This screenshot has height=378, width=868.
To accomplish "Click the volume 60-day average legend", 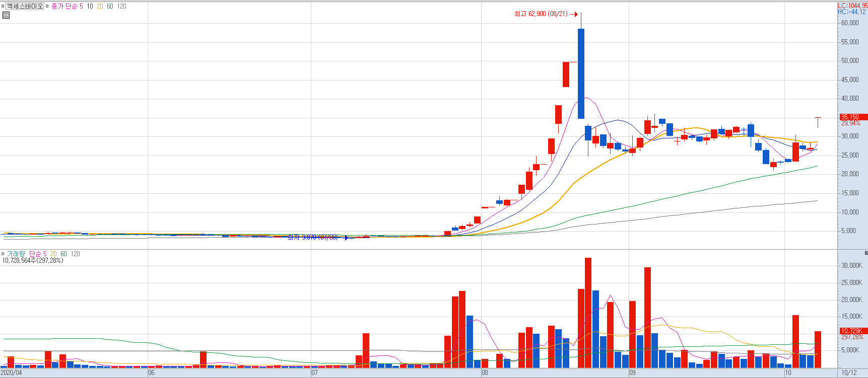I will coord(63,254).
